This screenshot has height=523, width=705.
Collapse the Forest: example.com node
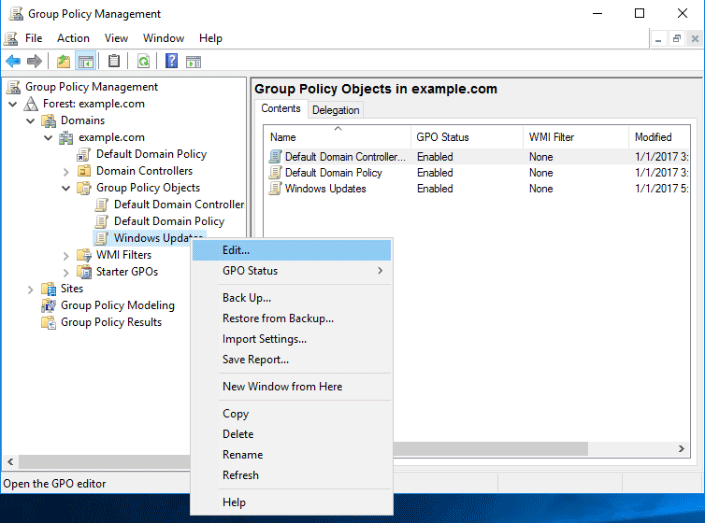pyautogui.click(x=13, y=104)
